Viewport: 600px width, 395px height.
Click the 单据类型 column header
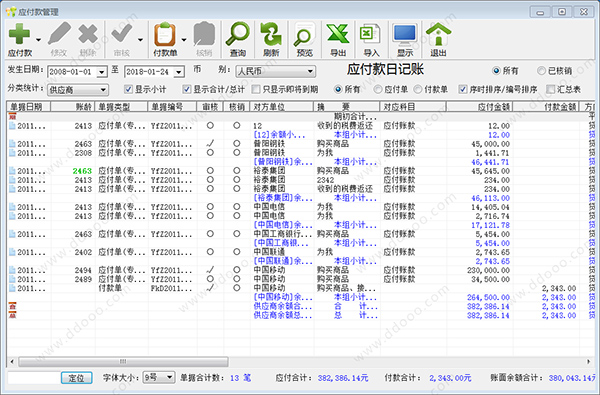coord(121,107)
